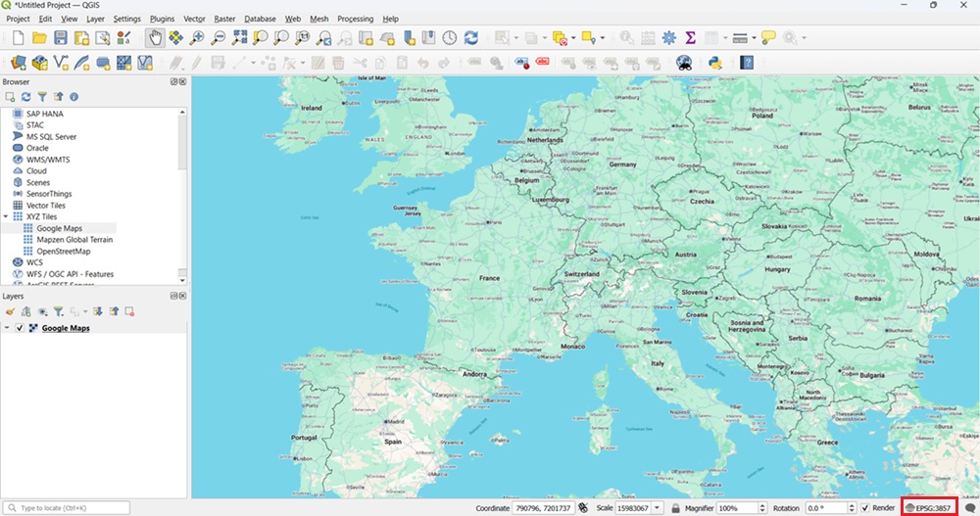Click the EPSG:3857 CRS button
Screen dimensions: 980x516
tap(929, 508)
